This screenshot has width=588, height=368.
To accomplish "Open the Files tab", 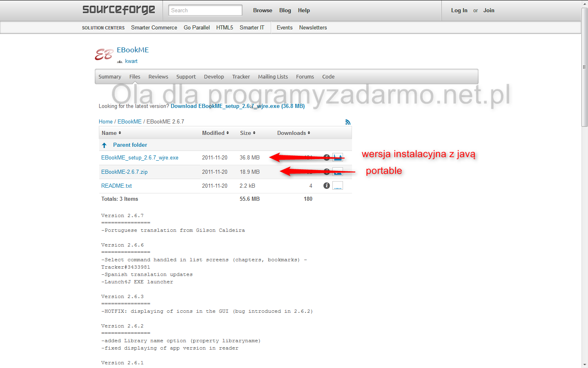I will coord(135,76).
